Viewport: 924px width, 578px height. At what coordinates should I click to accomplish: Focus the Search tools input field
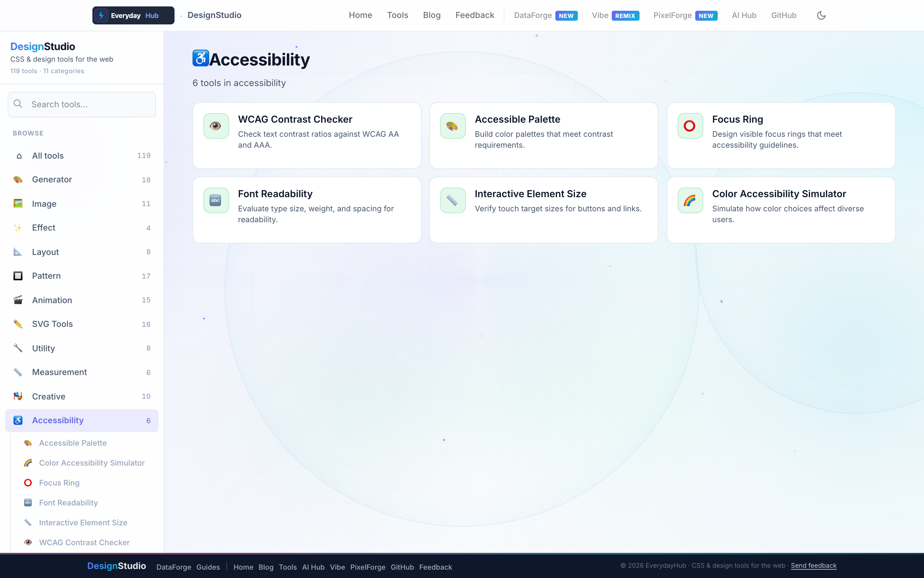point(82,104)
